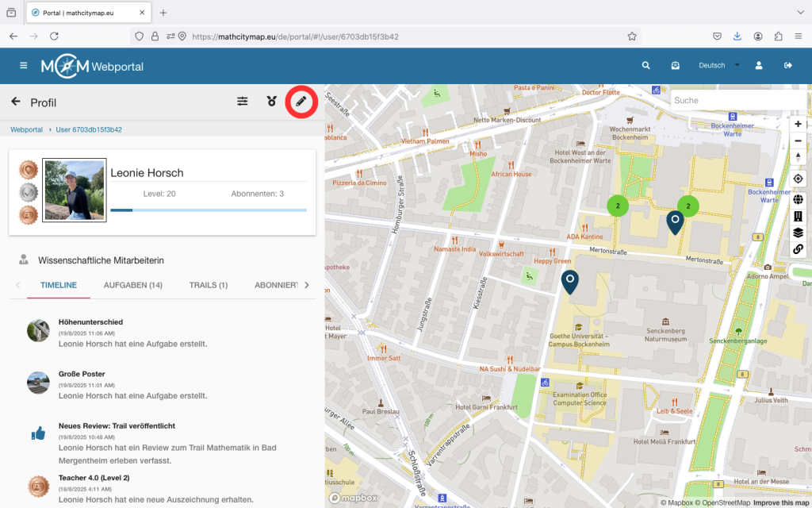Toggle the 3D buildings map button
The width and height of the screenshot is (812, 508).
click(x=798, y=216)
